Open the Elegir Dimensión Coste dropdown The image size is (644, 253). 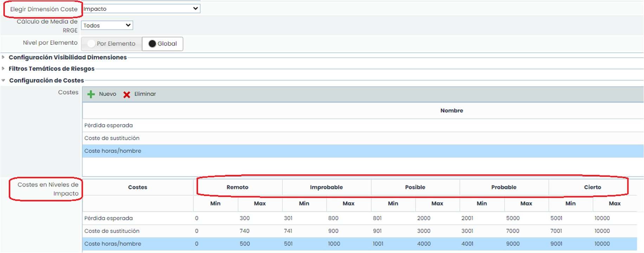pos(141,9)
